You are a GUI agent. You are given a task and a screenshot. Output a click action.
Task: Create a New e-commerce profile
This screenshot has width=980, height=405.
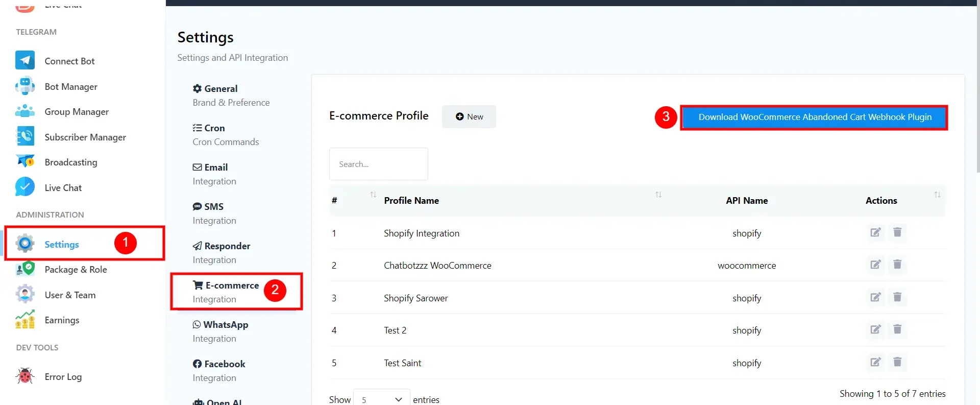[x=469, y=116]
